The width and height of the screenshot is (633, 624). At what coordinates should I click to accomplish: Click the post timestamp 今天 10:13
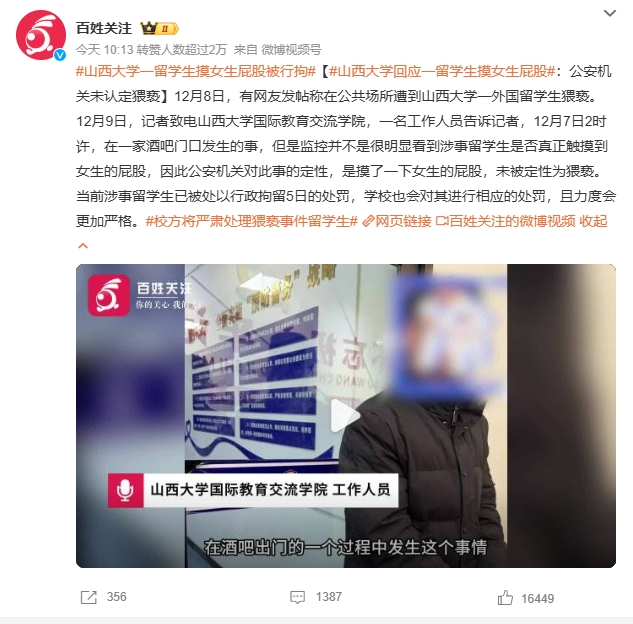[x=105, y=50]
